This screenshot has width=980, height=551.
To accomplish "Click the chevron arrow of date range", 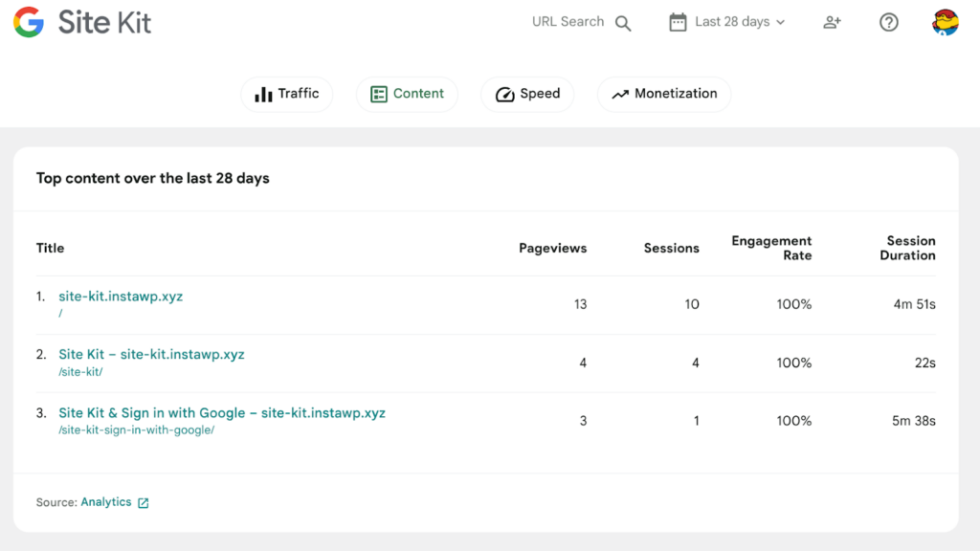I will (x=781, y=23).
